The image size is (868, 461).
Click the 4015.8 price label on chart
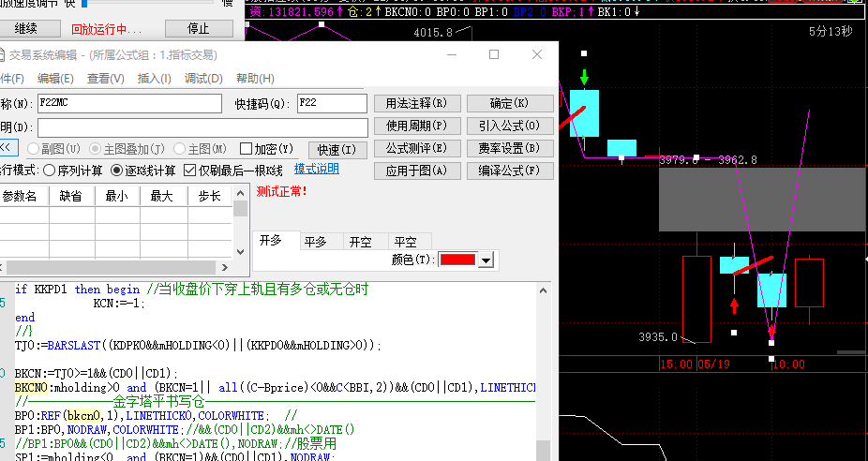point(433,33)
